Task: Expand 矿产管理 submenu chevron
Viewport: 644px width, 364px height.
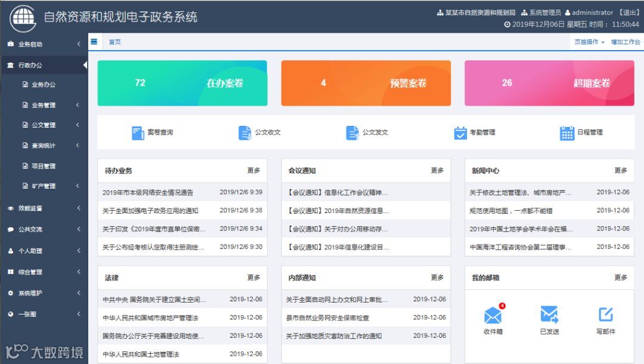Action: coord(78,186)
